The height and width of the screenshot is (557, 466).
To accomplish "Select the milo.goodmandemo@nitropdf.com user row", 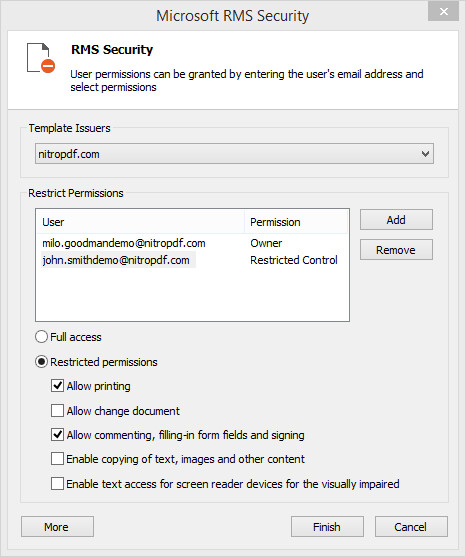I will coord(192,243).
